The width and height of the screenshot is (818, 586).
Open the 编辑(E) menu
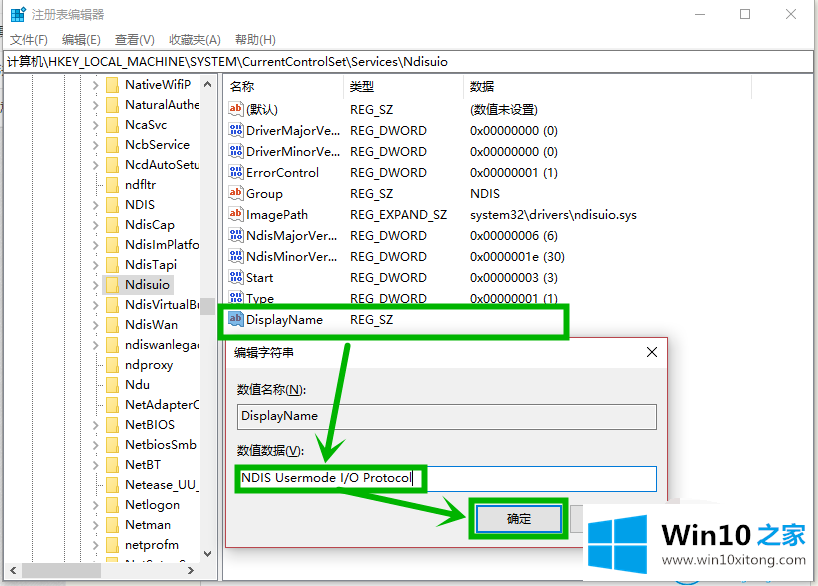click(x=81, y=40)
